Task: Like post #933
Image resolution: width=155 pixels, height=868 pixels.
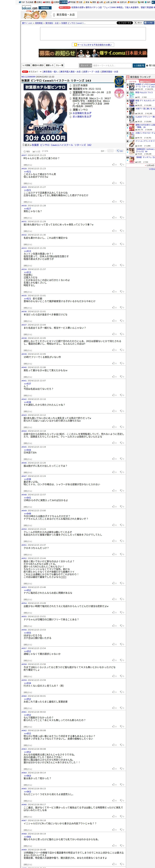Action: (x=114, y=265)
